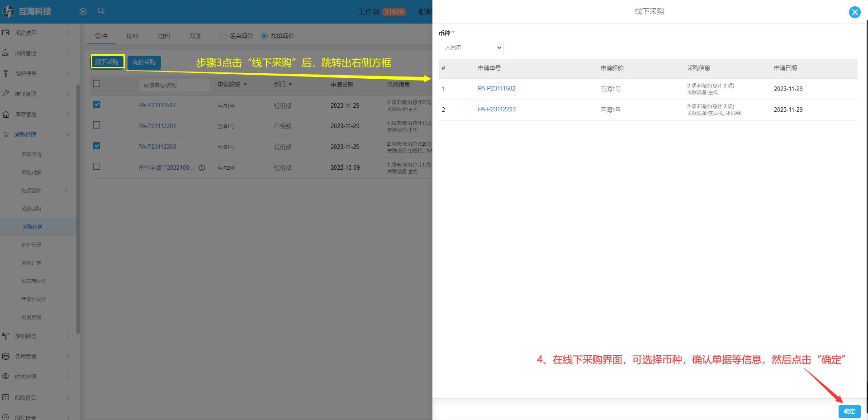Click the 采购管理 cart icon
Screen dimensions: 868x420
tap(6, 134)
